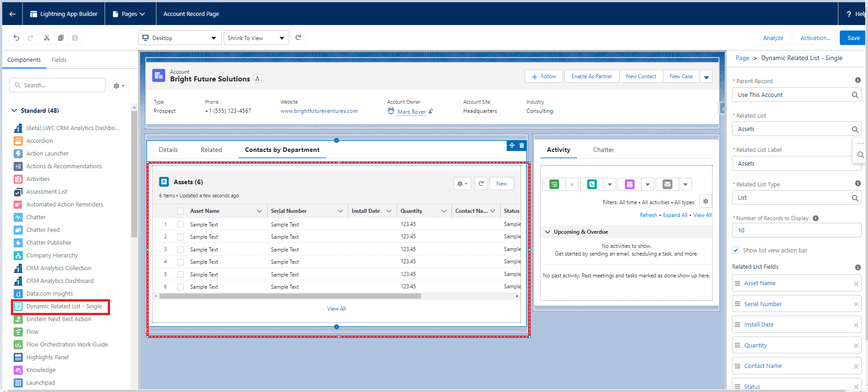Switch to the Chatter tab

603,150
